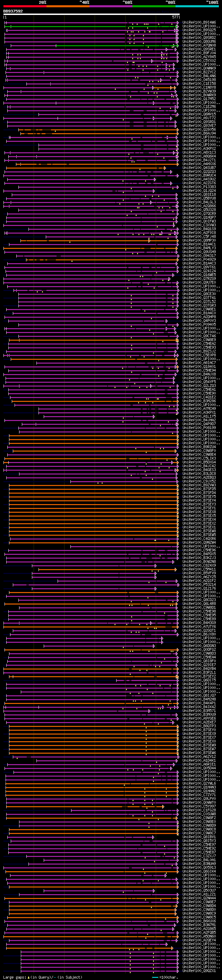
Task: Open hit UniRef100_B9SQ25
Action: pos(199,30)
